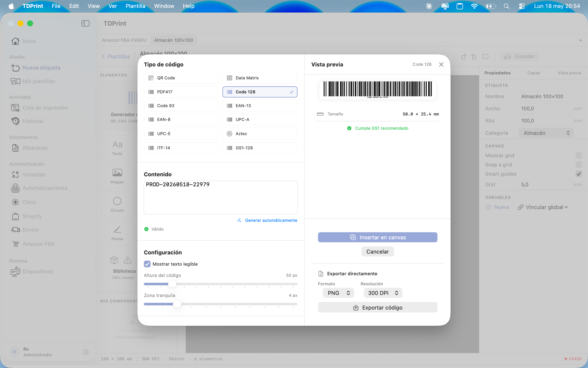The height and width of the screenshot is (368, 588).
Task: Click Nueva variable button
Action: [498, 207]
